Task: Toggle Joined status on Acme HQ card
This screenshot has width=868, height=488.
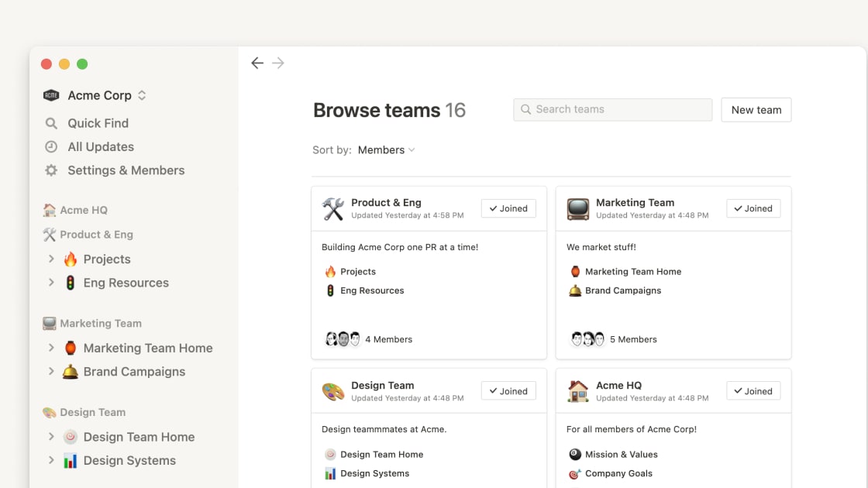Action: point(753,391)
